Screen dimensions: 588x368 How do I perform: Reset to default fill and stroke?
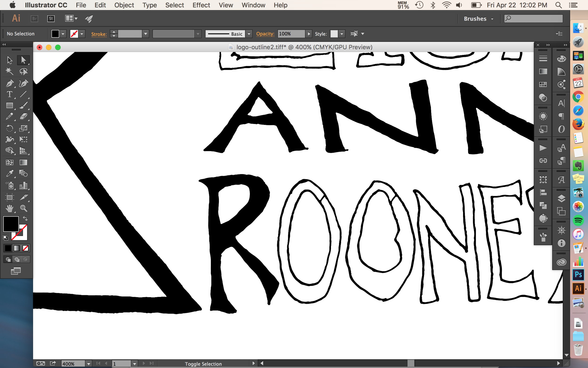5,238
